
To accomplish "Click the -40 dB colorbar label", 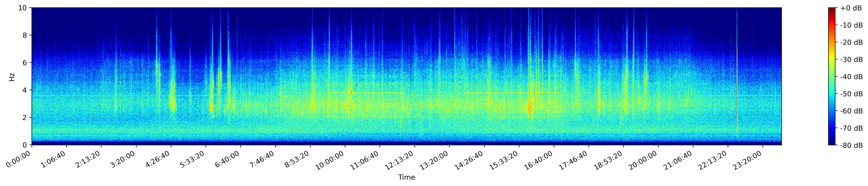I will tap(852, 77).
